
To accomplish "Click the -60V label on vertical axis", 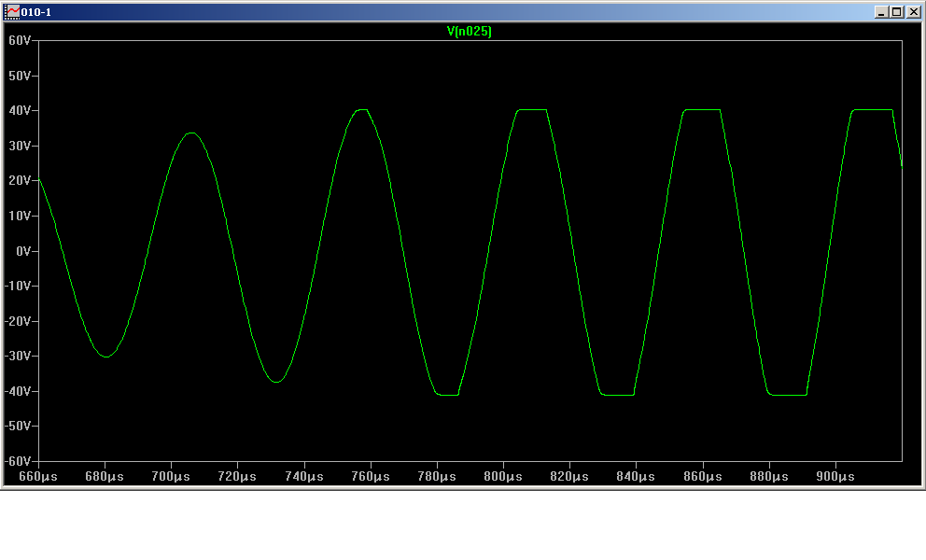I will [19, 461].
